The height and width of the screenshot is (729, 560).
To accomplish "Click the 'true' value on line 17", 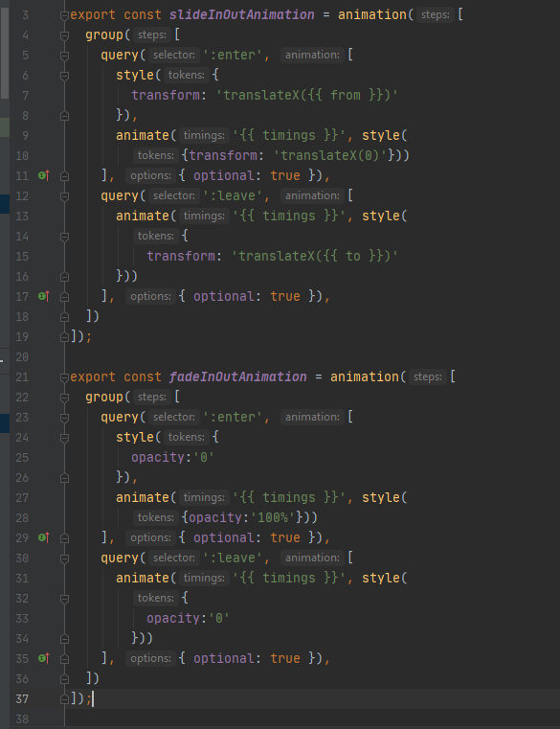I will 285,296.
